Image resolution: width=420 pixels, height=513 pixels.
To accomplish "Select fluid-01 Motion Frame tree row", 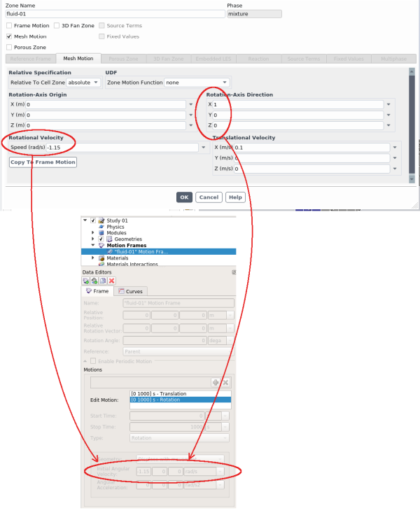I will [x=158, y=251].
